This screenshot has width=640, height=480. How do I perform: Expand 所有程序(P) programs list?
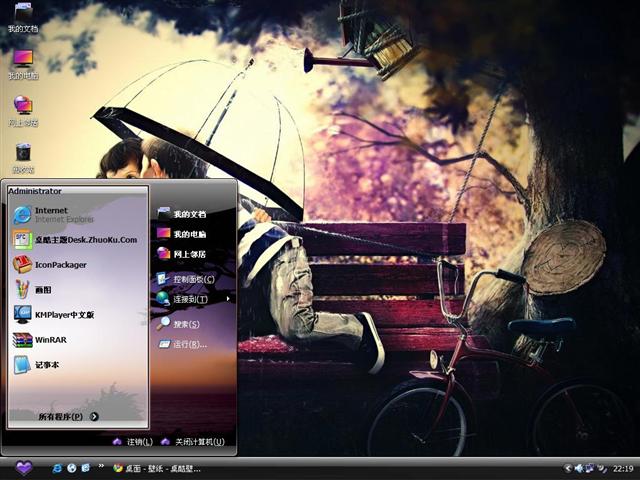coord(69,417)
